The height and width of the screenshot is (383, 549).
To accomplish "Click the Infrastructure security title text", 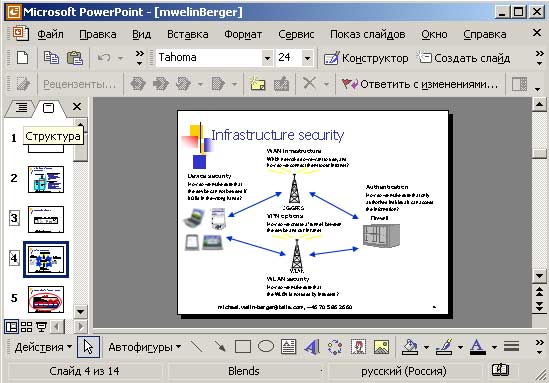I will click(x=277, y=135).
